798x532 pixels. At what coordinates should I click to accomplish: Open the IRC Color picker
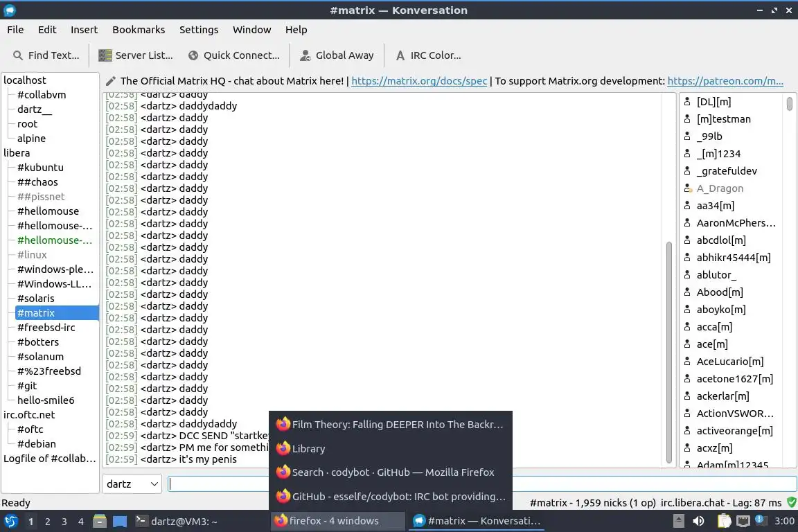click(428, 55)
